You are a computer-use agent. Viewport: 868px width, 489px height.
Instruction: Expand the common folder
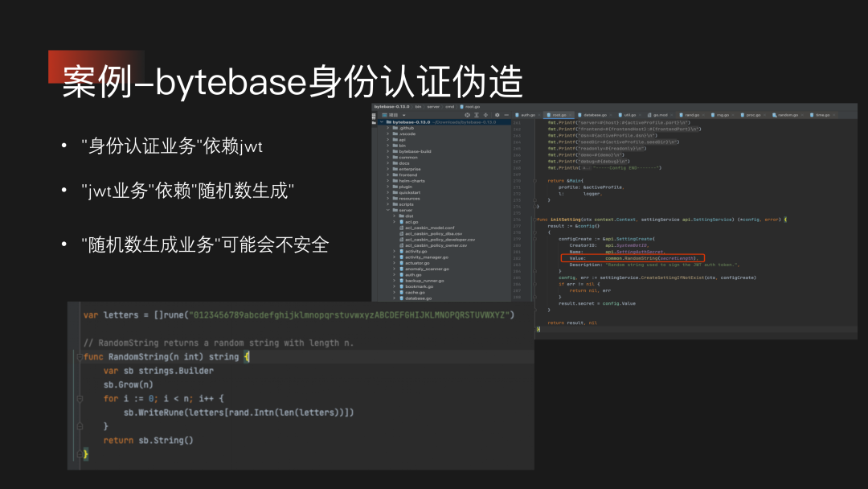tap(388, 158)
